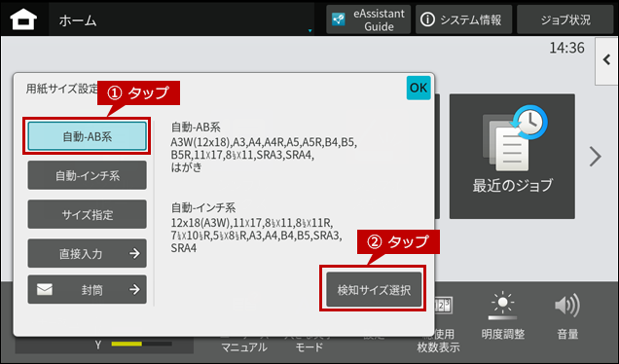Tap the 検知サイズ選択 button

(374, 290)
